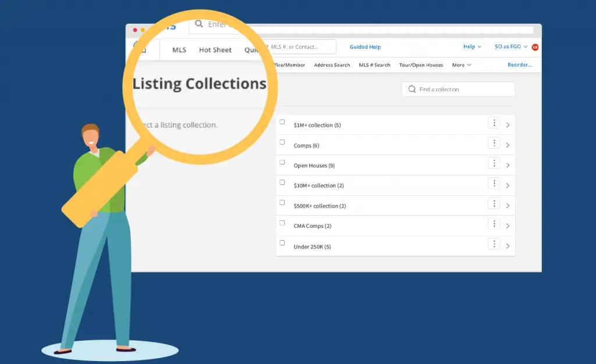Image resolution: width=596 pixels, height=364 pixels.
Task: Open the Hot Sheet menu item
Action: click(x=215, y=50)
